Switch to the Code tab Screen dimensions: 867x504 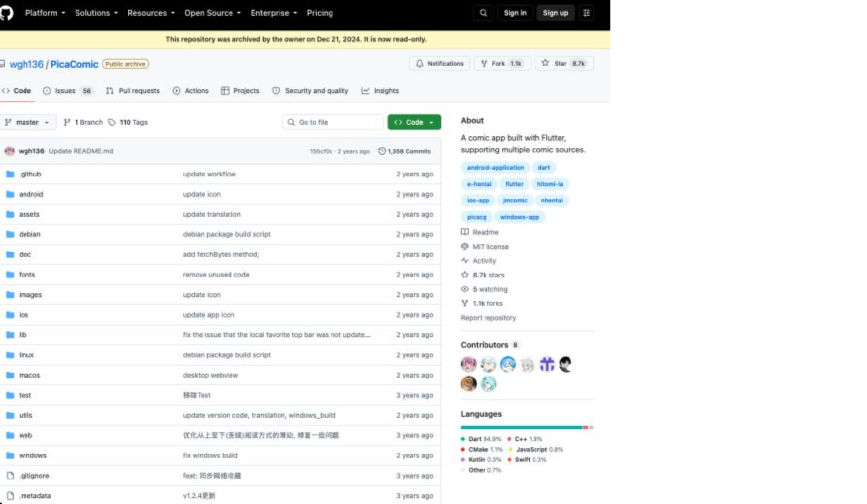tap(17, 91)
